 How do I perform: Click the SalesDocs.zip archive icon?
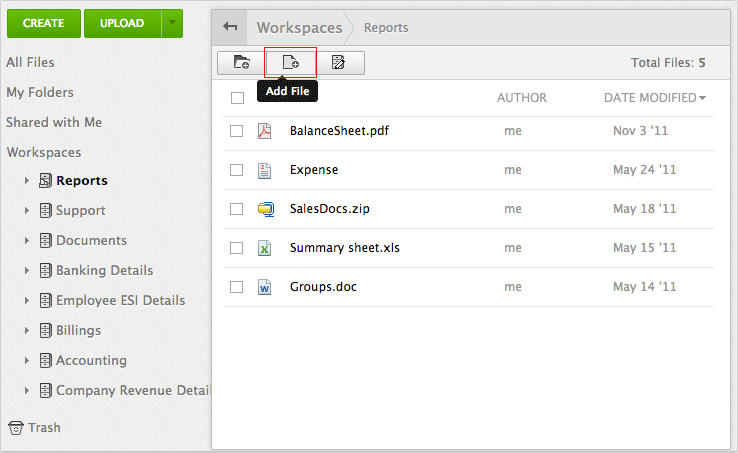[x=265, y=209]
